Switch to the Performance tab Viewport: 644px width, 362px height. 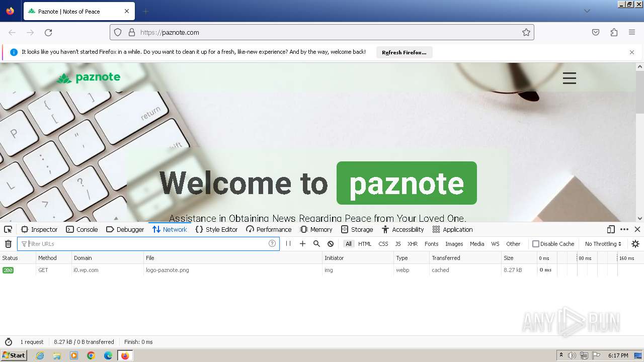[x=269, y=229]
